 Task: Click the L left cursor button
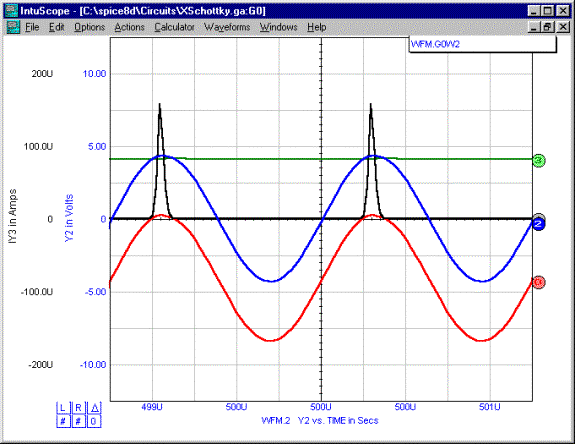63,408
